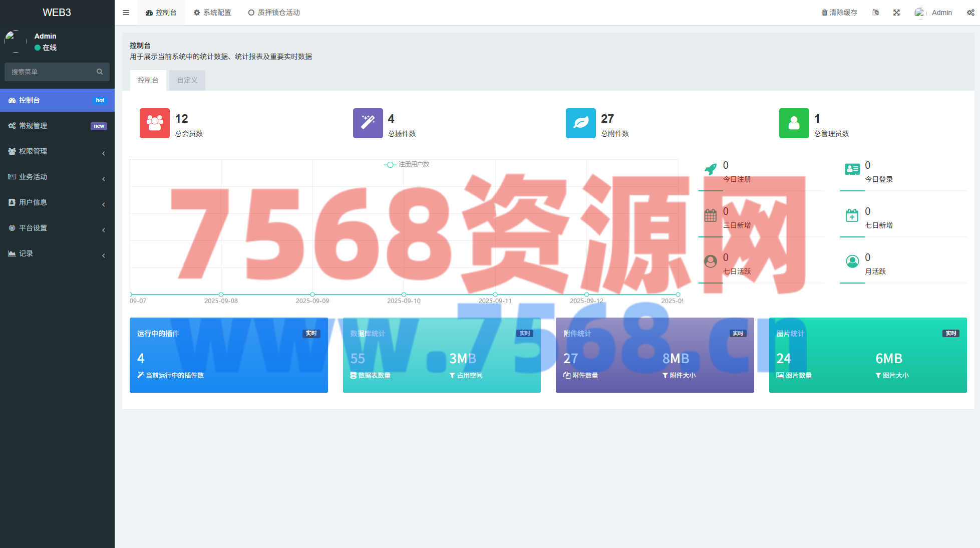
Task: Click the 2025-09-10 data point on the chart
Action: (x=404, y=295)
